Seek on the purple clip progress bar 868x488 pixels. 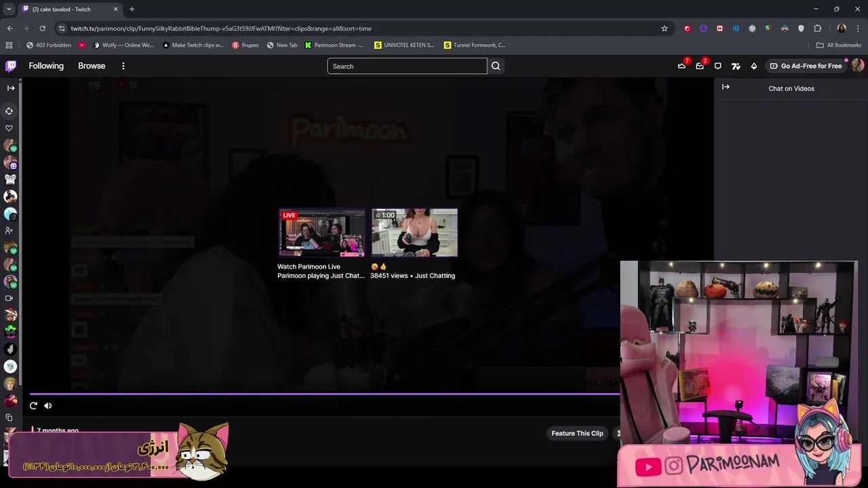pos(324,393)
